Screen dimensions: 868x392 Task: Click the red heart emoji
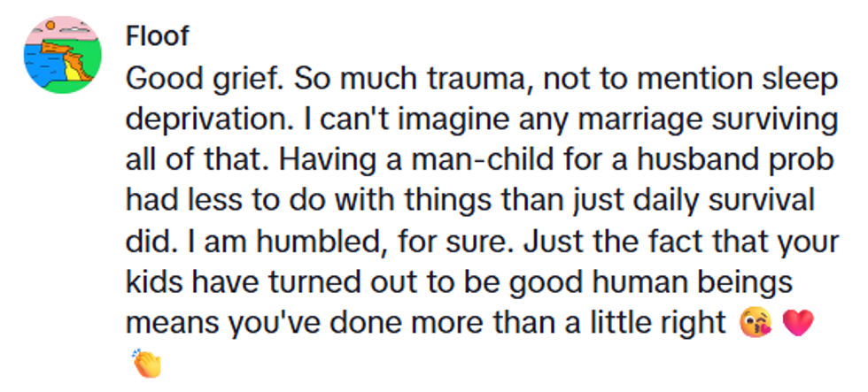coord(797,323)
